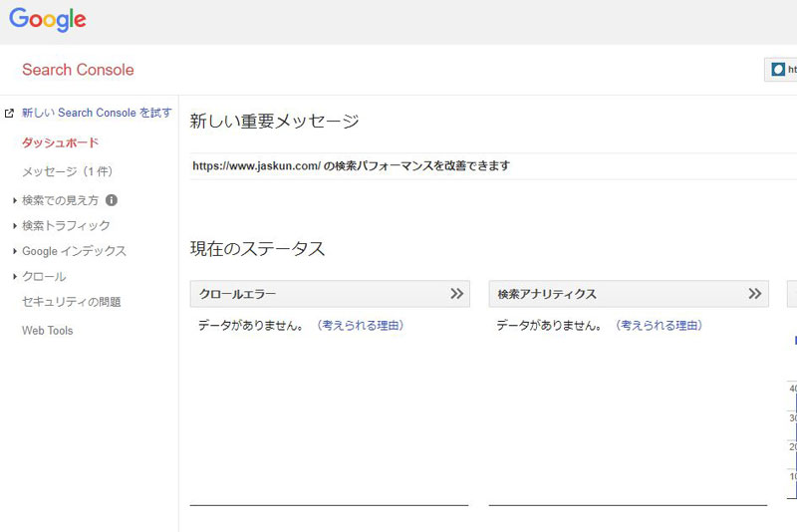
Task: Open the site property selector at top right
Action: click(781, 69)
